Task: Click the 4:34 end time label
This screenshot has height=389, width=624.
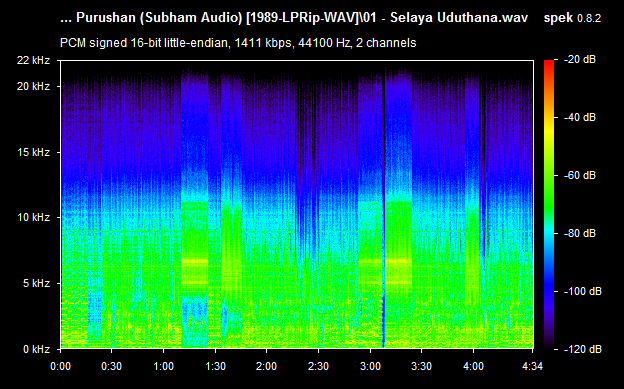Action: click(532, 366)
